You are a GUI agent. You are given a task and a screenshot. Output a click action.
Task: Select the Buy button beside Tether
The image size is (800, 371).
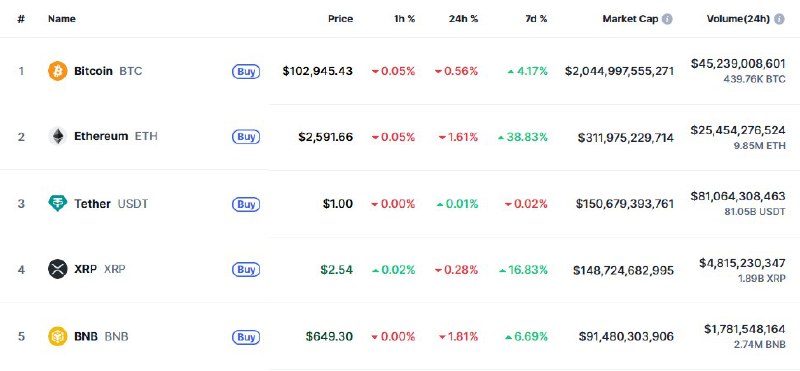(246, 204)
